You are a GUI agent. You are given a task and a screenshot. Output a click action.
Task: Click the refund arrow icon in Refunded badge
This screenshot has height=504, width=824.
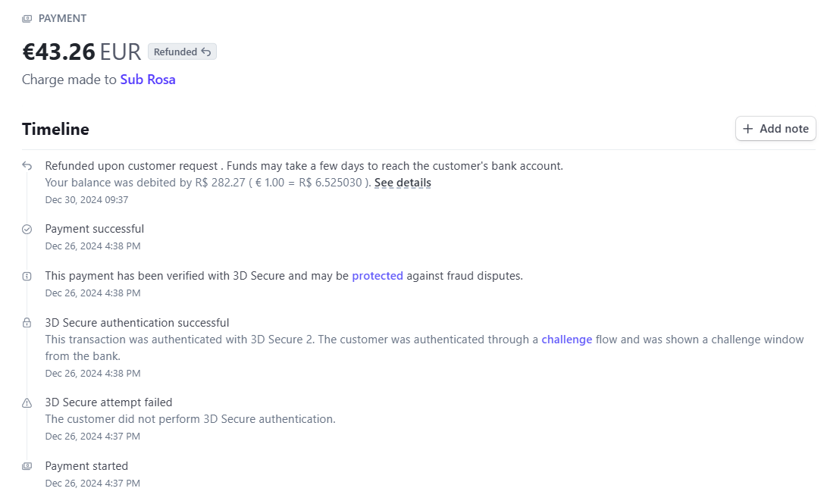(206, 52)
